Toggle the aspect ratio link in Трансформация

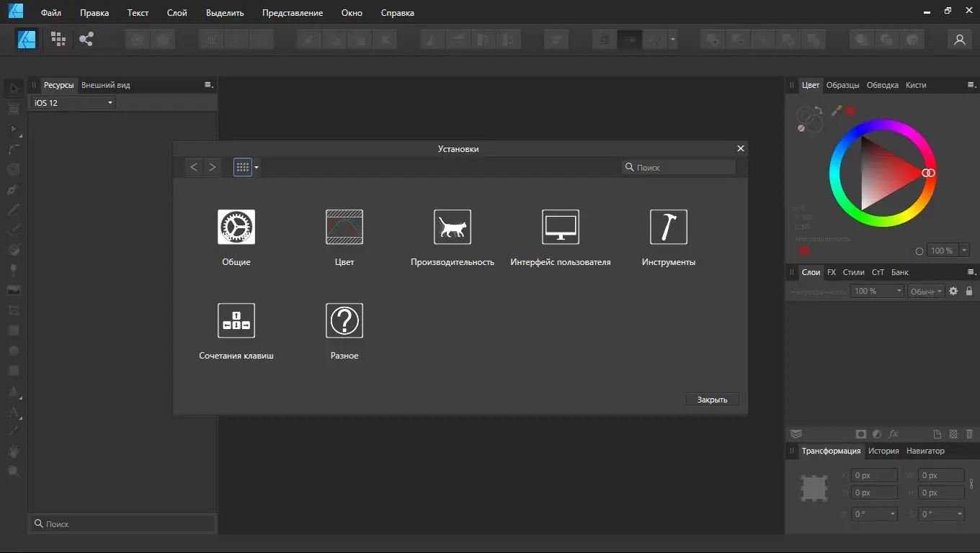(x=971, y=484)
